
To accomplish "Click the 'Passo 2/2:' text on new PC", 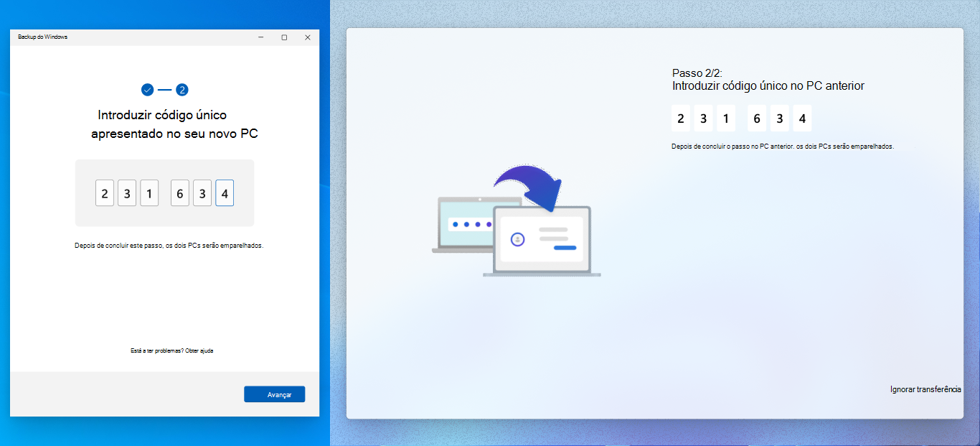I will click(697, 73).
